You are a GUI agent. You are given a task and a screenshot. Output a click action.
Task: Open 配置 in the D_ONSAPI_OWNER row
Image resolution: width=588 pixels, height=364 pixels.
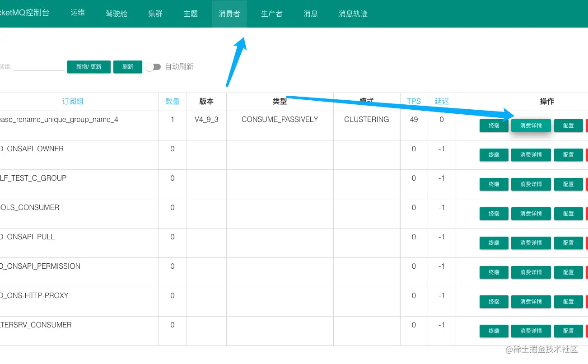click(569, 155)
